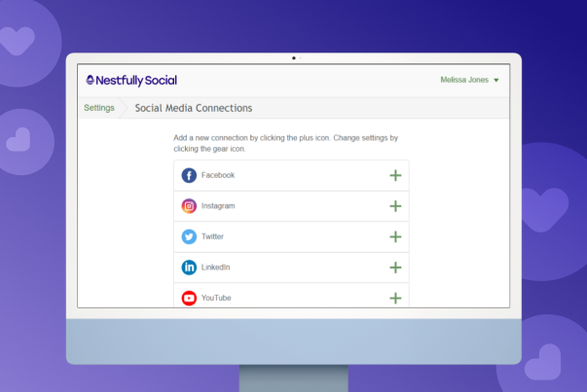Select the Facebook row label
Screen dimensions: 587x392
218,175
